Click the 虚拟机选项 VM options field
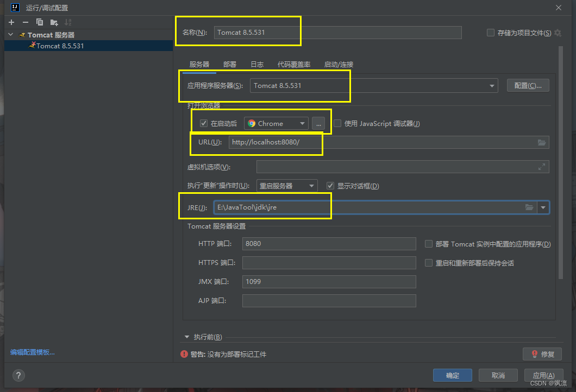Screen dimensions: 576x392 click(403, 167)
